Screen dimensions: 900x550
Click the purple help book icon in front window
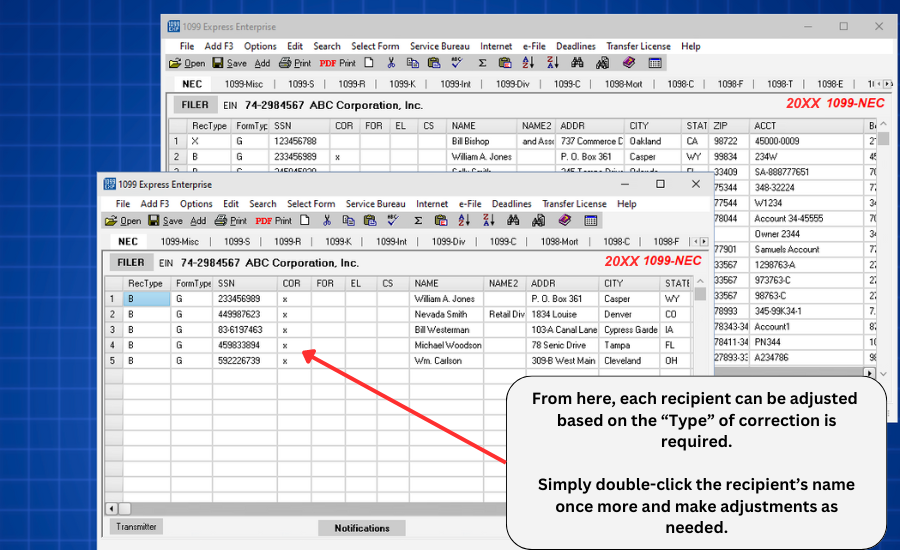[x=564, y=221]
